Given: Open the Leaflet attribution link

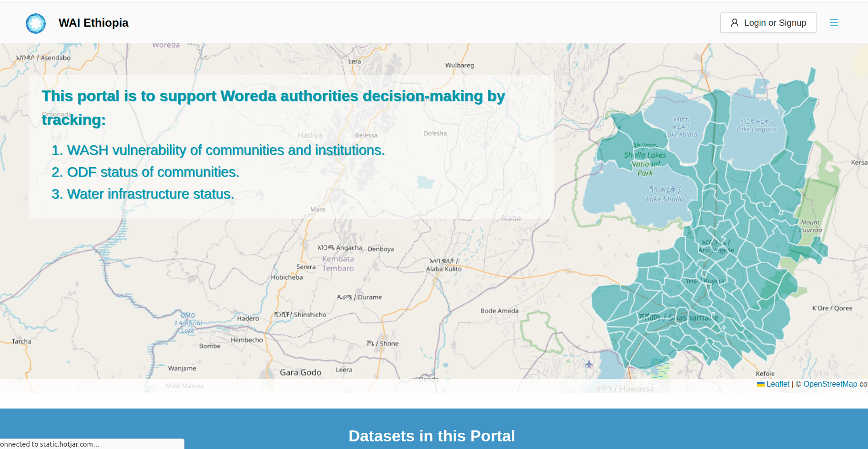Looking at the screenshot, I should (x=777, y=384).
